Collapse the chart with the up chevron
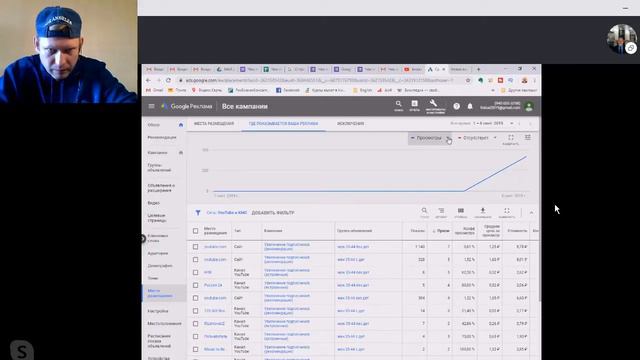The height and width of the screenshot is (360, 640). (x=531, y=213)
